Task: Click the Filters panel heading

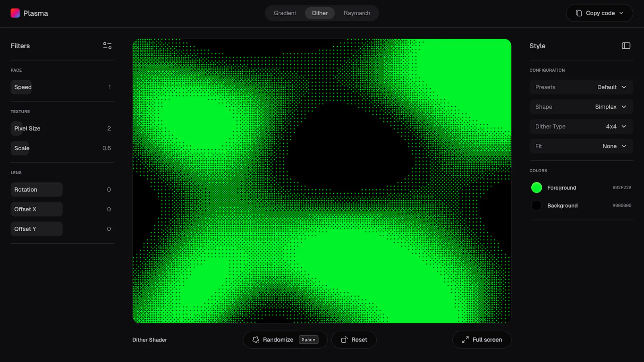Action: click(x=20, y=46)
